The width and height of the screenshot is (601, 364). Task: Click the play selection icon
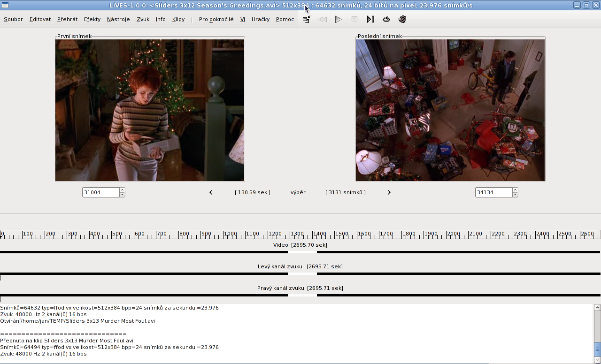click(x=370, y=19)
